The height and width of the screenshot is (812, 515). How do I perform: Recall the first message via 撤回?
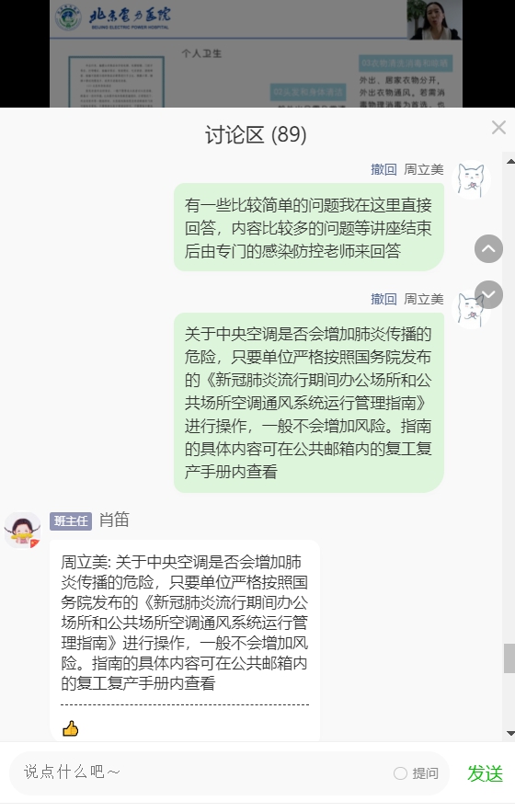[383, 169]
